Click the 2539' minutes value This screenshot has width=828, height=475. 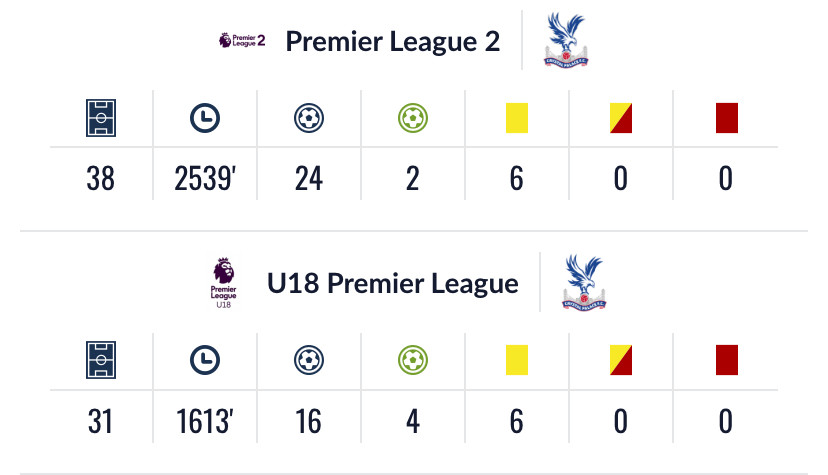[205, 178]
